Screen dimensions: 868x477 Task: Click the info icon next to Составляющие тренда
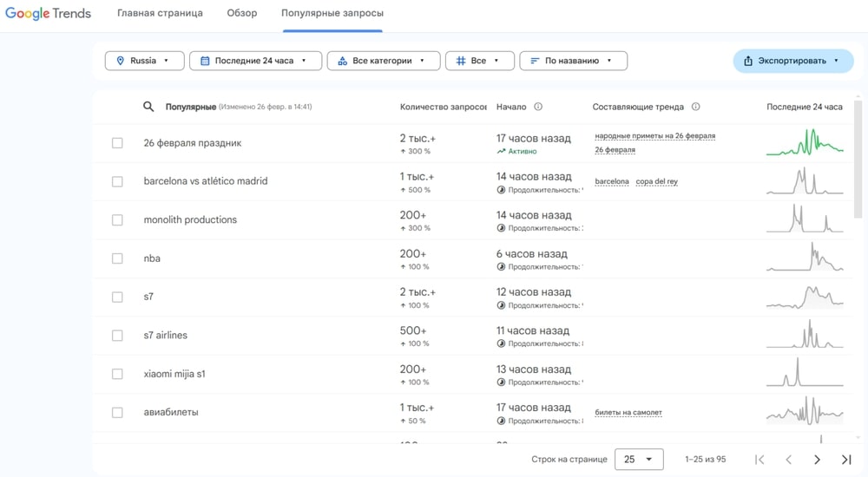tap(696, 107)
